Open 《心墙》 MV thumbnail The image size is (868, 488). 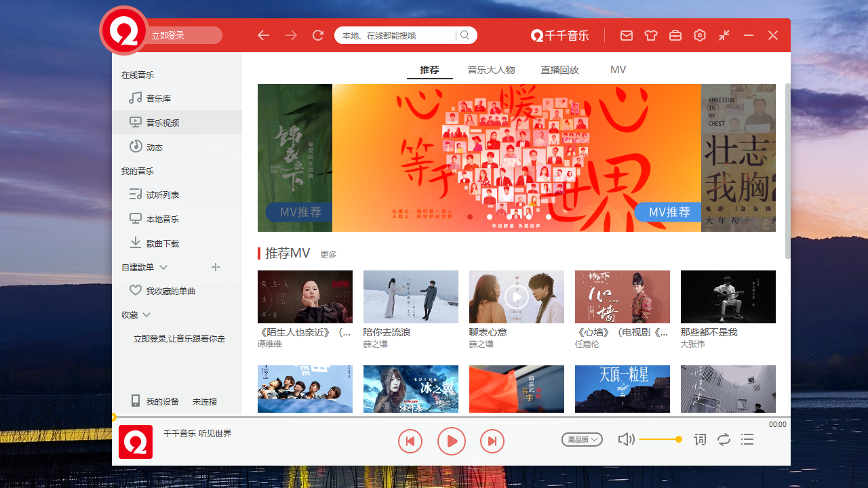[x=623, y=297]
